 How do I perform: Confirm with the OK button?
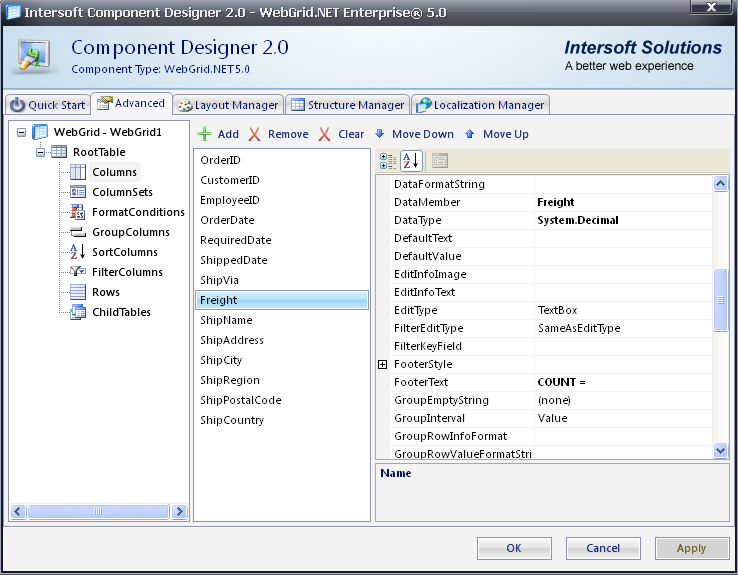[x=514, y=548]
